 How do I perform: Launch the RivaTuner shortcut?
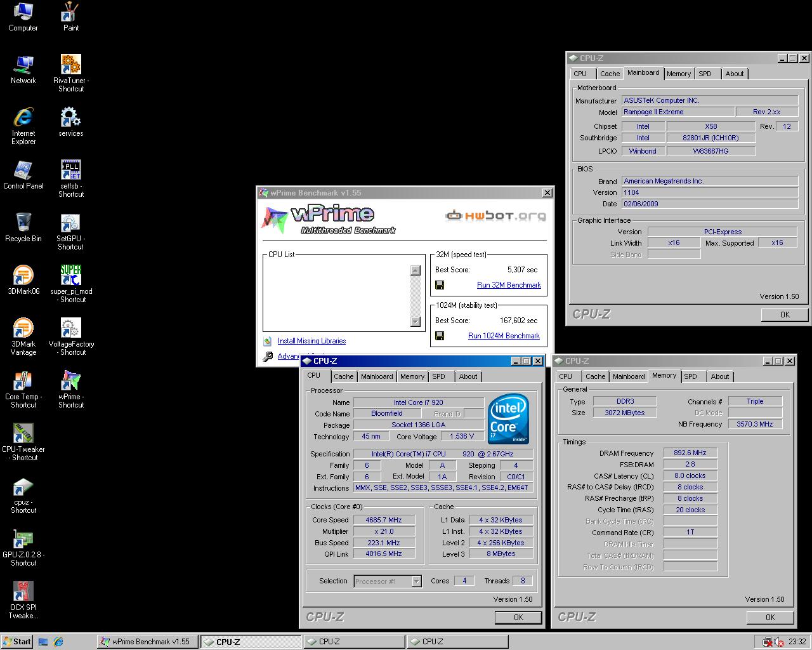coord(71,74)
